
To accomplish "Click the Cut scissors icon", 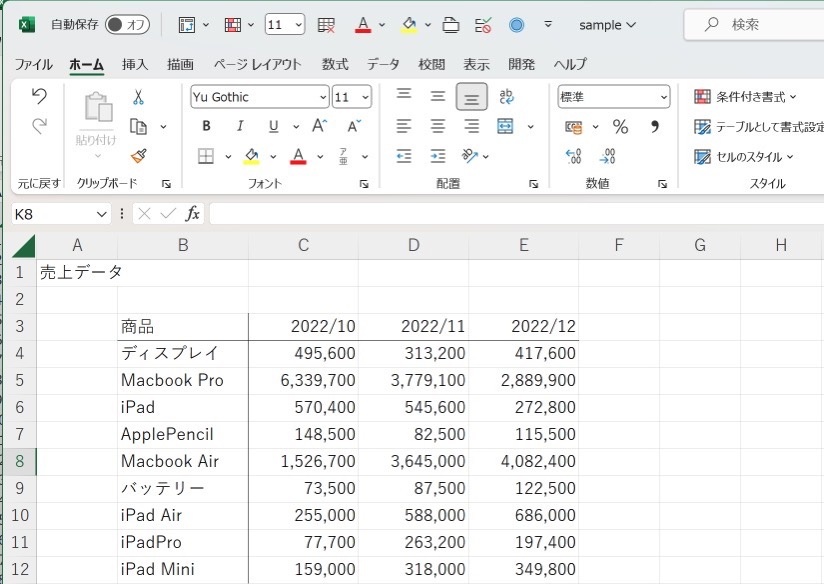I will click(138, 97).
